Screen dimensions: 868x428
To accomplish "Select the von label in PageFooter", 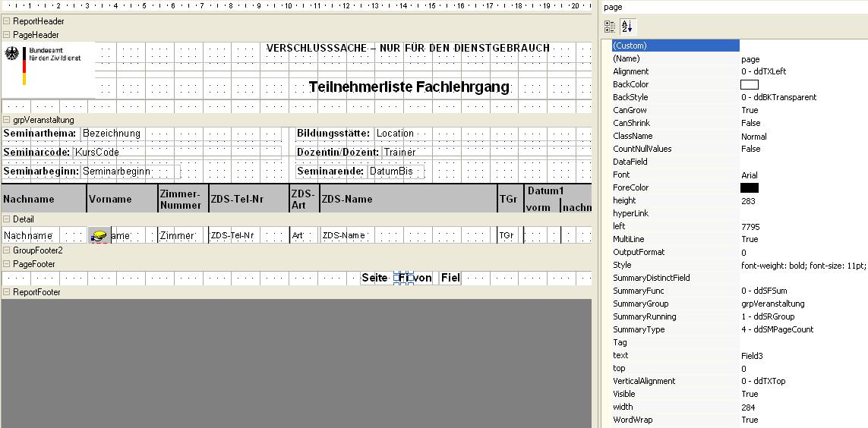I will click(424, 279).
